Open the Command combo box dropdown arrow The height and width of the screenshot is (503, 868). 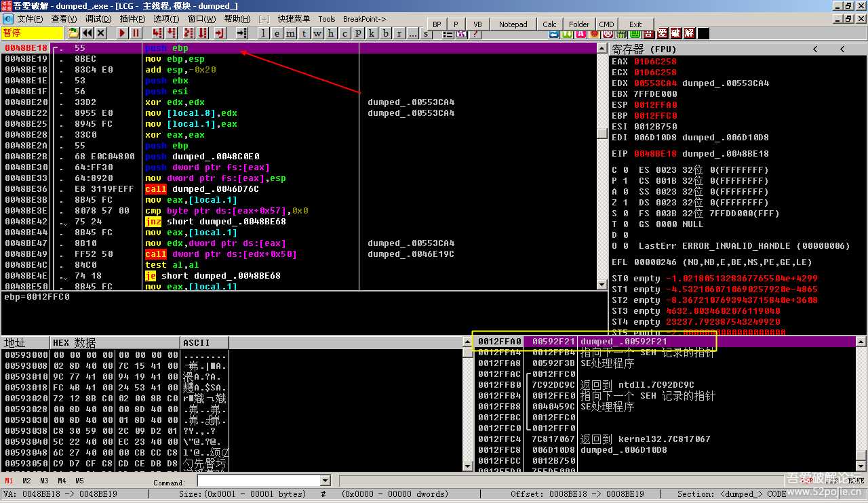pos(324,481)
